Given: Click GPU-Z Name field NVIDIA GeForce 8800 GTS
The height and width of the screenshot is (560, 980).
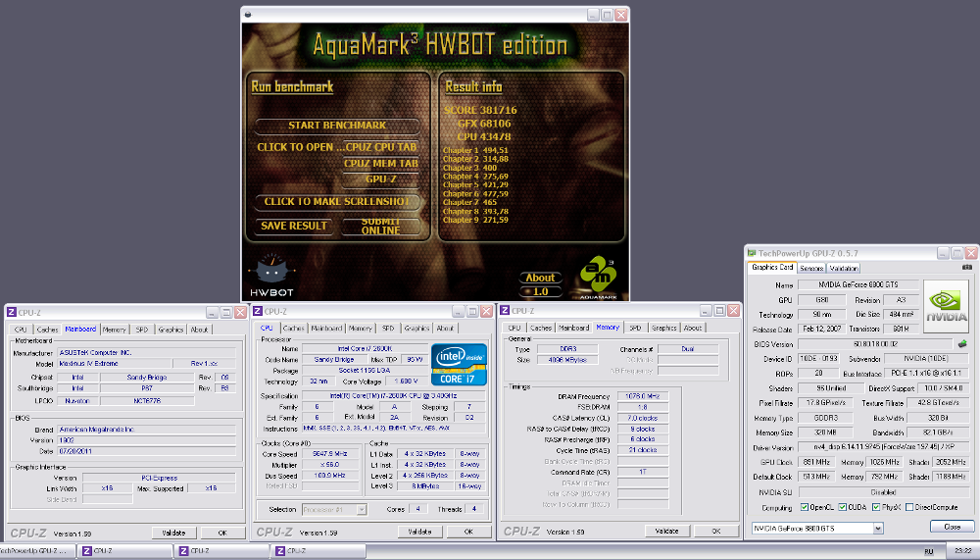Looking at the screenshot, I should point(859,284).
